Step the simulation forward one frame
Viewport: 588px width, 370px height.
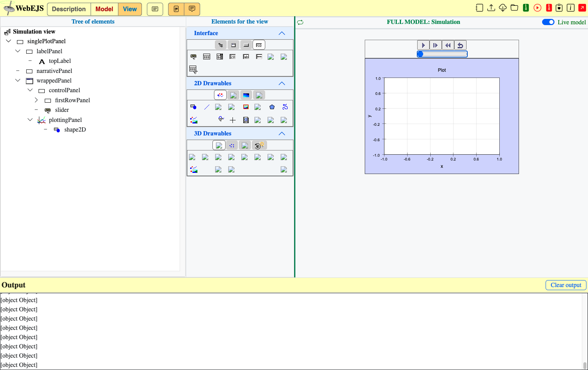pyautogui.click(x=436, y=45)
